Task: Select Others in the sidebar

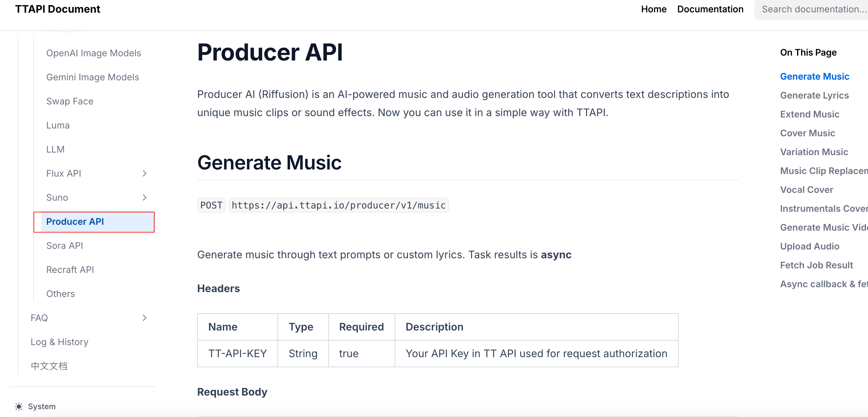Action: pyautogui.click(x=60, y=294)
